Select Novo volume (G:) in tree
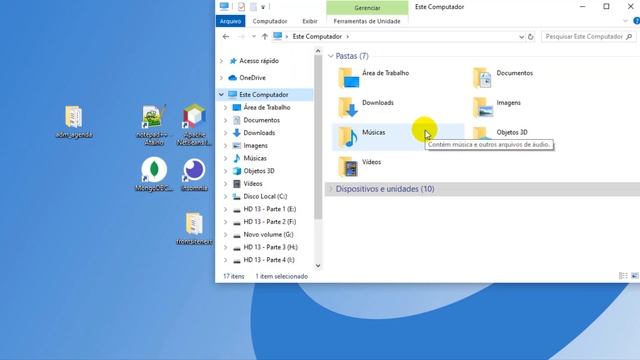 pyautogui.click(x=268, y=234)
